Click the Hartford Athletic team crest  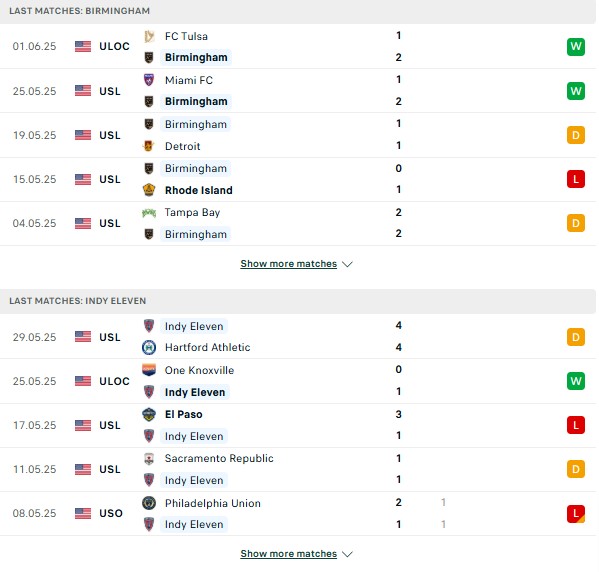tap(149, 347)
